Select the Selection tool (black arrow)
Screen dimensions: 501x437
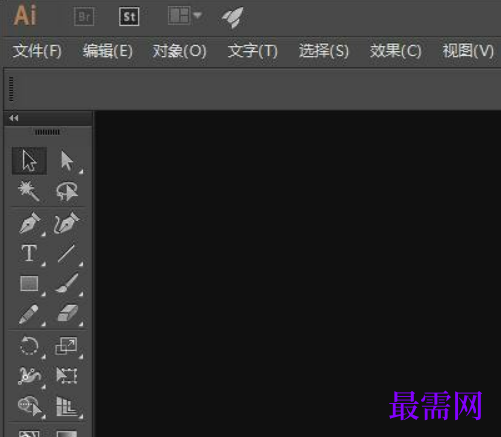[x=29, y=161]
